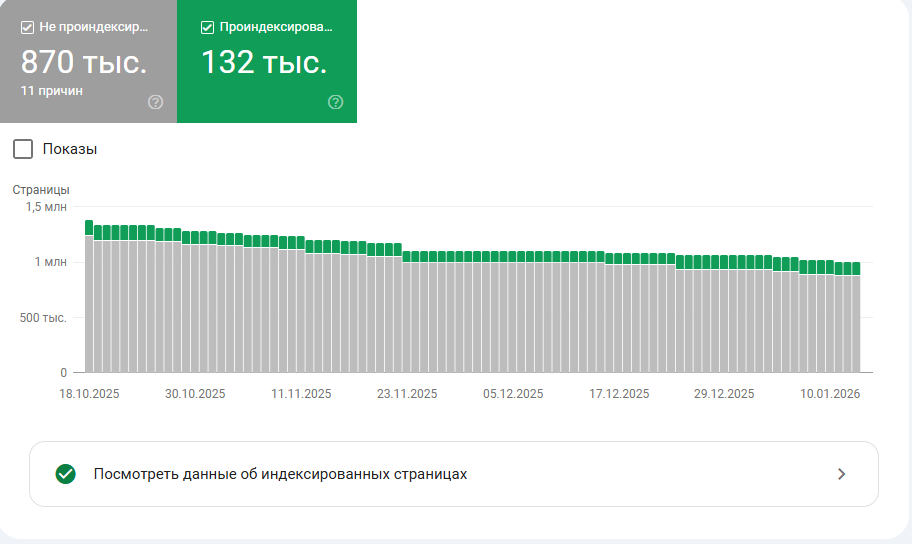The image size is (912, 544).
Task: Select the gray card showing 870 тыс.
Action: 88,61
